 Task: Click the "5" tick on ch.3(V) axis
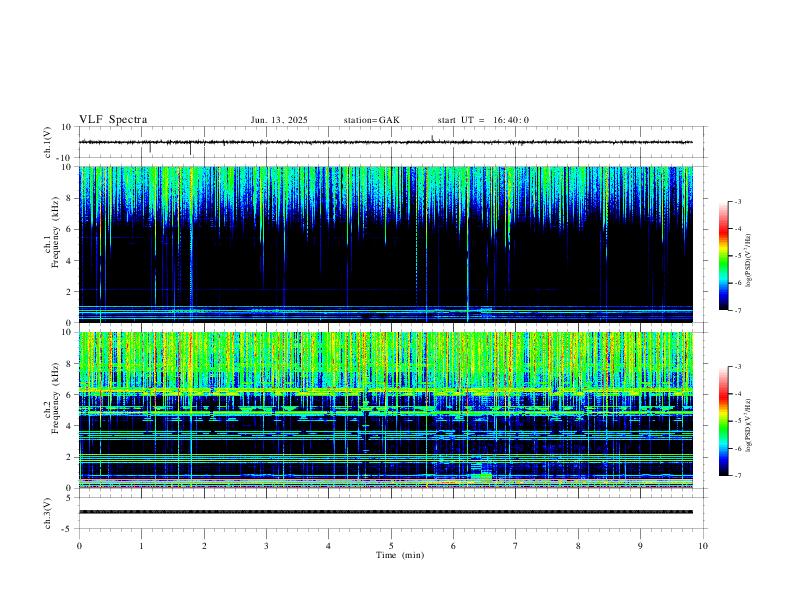click(70, 498)
